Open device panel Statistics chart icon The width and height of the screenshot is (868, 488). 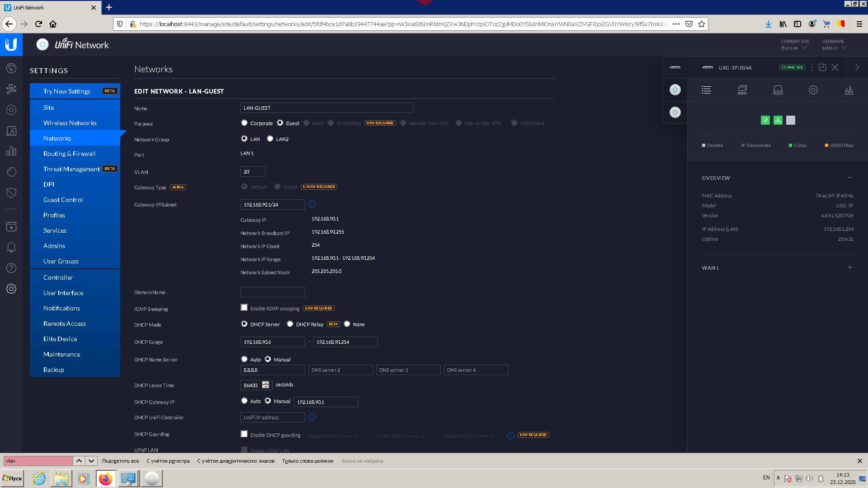[849, 90]
